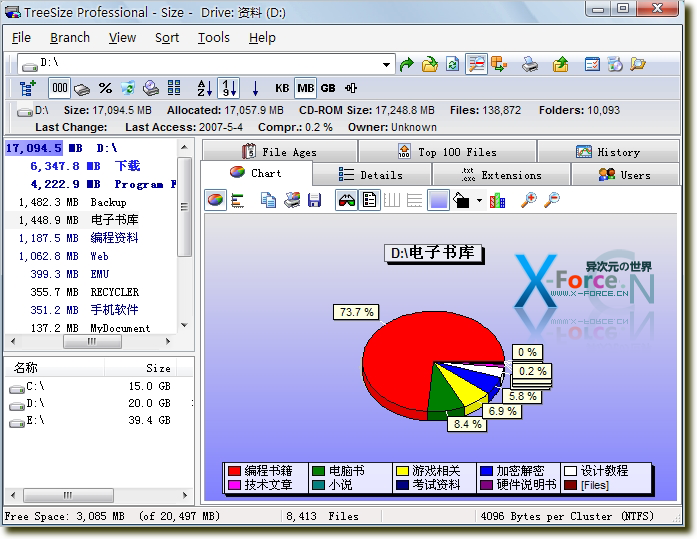Toggle the gradient background button
Image resolution: width=697 pixels, height=539 pixels.
[x=438, y=200]
